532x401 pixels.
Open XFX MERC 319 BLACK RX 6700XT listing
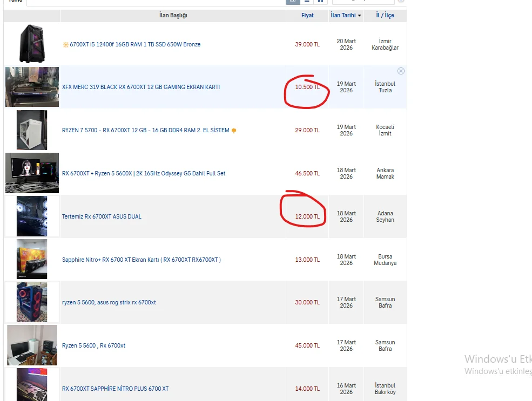(x=141, y=87)
